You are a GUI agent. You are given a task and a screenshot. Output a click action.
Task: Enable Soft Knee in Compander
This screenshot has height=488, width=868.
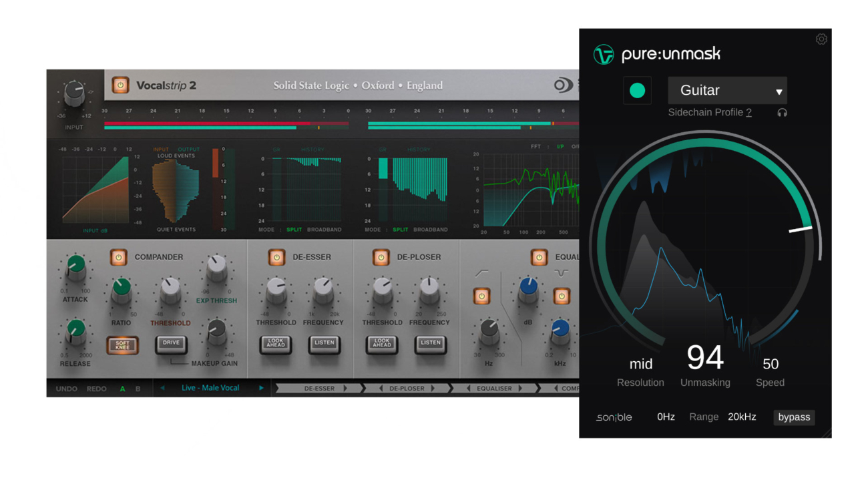(x=123, y=345)
